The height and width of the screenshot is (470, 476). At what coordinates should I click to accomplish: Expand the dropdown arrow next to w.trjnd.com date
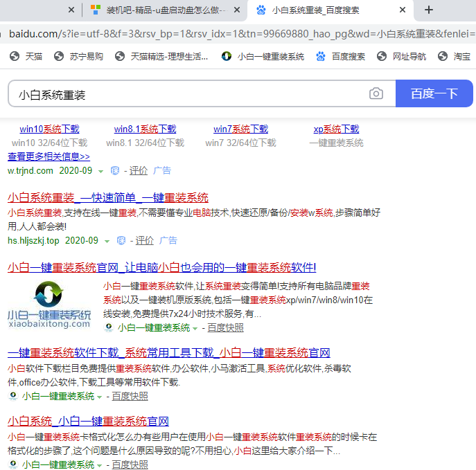click(x=100, y=171)
